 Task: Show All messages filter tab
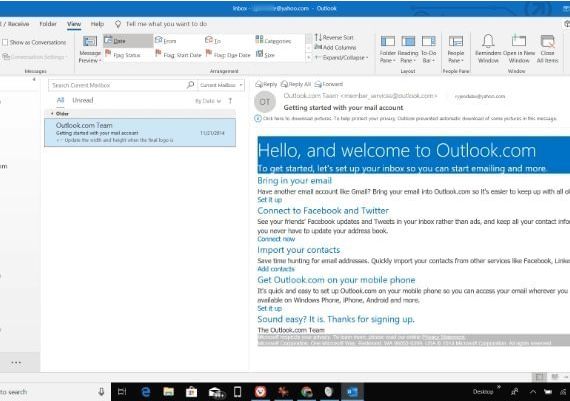point(60,100)
